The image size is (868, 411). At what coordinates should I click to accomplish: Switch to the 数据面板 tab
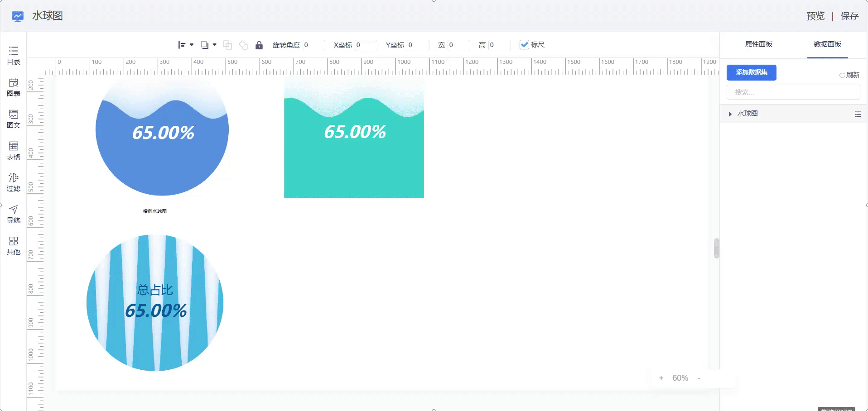(828, 44)
